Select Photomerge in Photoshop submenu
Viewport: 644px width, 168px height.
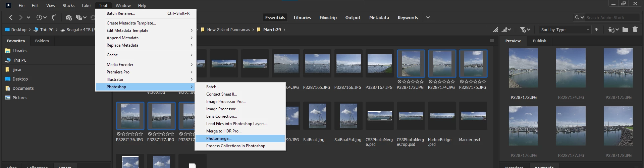(240, 138)
